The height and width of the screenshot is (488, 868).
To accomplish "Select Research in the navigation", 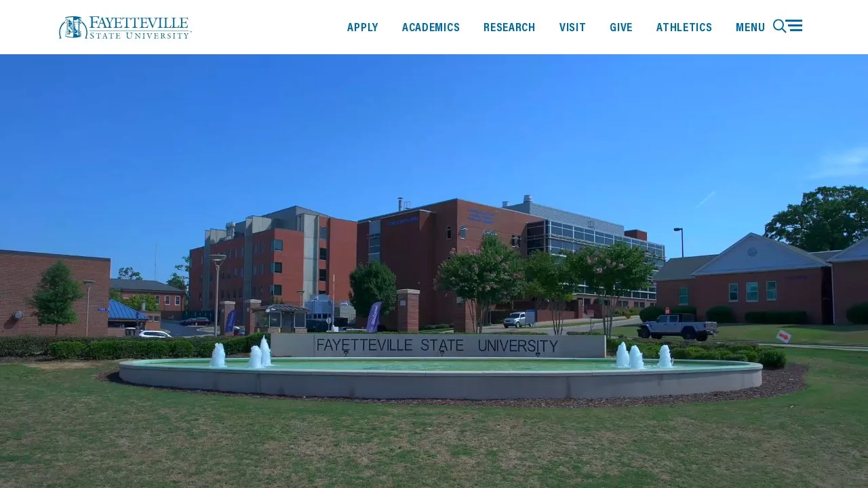I will [509, 27].
